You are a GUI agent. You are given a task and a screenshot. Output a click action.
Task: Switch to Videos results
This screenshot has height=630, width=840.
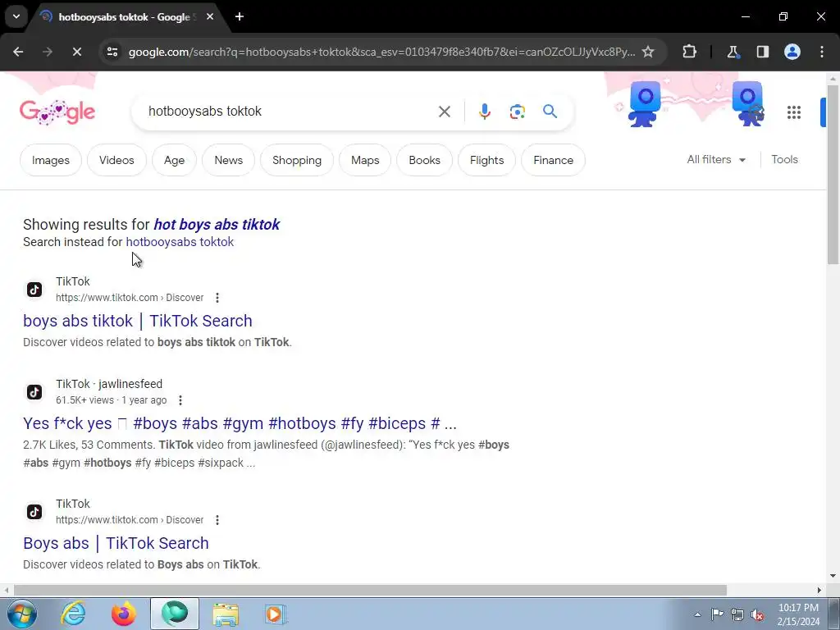pos(116,160)
